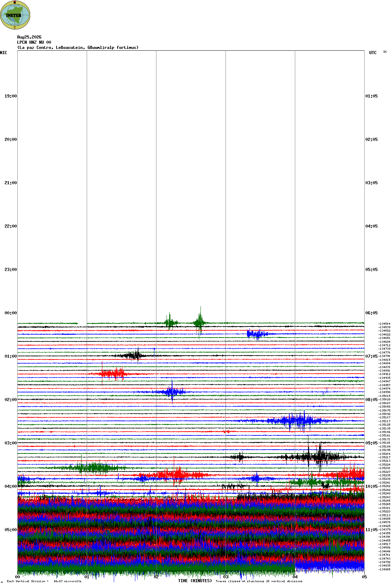
Task: Click the 05:05 UTC time label
Action: click(x=372, y=270)
